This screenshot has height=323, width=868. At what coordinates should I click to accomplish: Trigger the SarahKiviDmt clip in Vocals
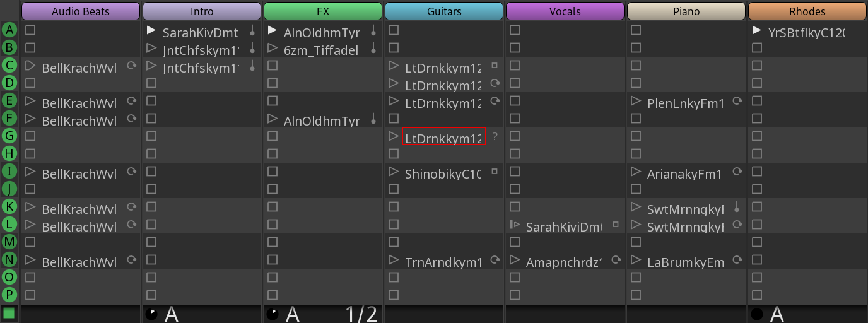(515, 225)
